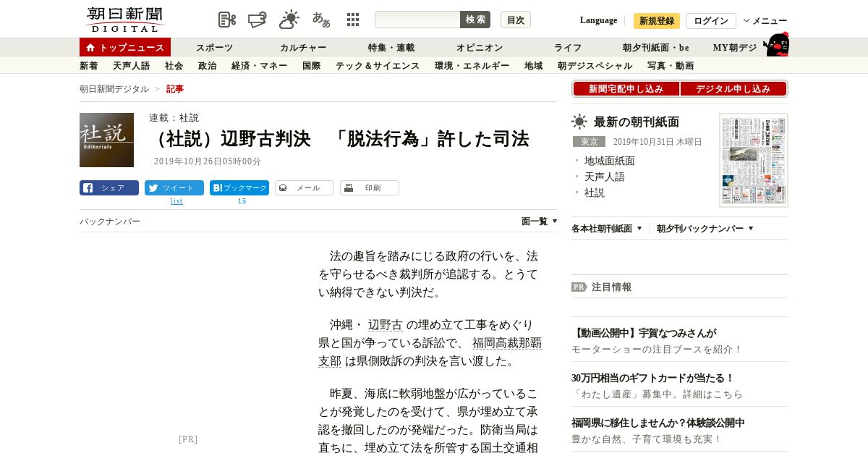
Task: Open the morning paper front page thumbnail
Action: 754,160
